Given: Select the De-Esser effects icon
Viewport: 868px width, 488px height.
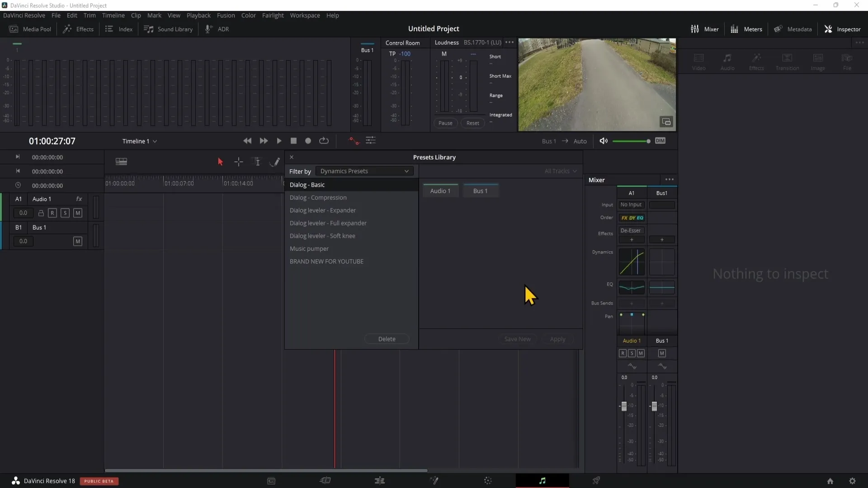Looking at the screenshot, I should 631,230.
